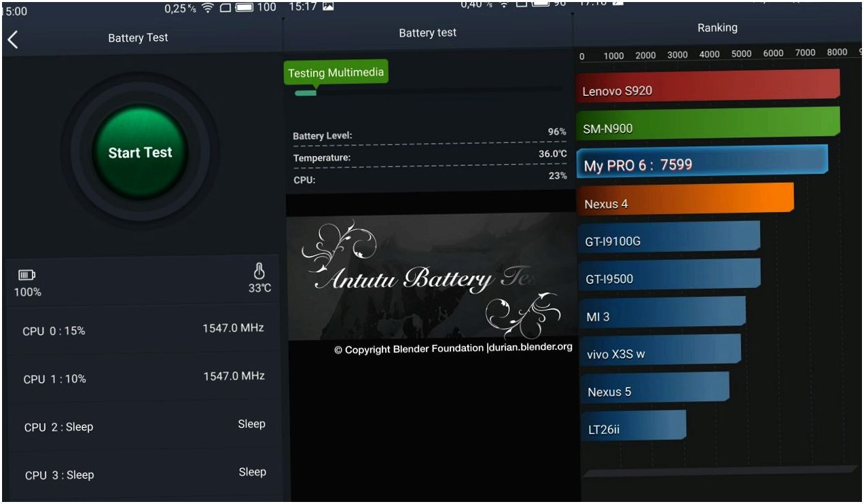Select the Nexus 4 ranking bar
The width and height of the screenshot is (864, 504).
(685, 200)
